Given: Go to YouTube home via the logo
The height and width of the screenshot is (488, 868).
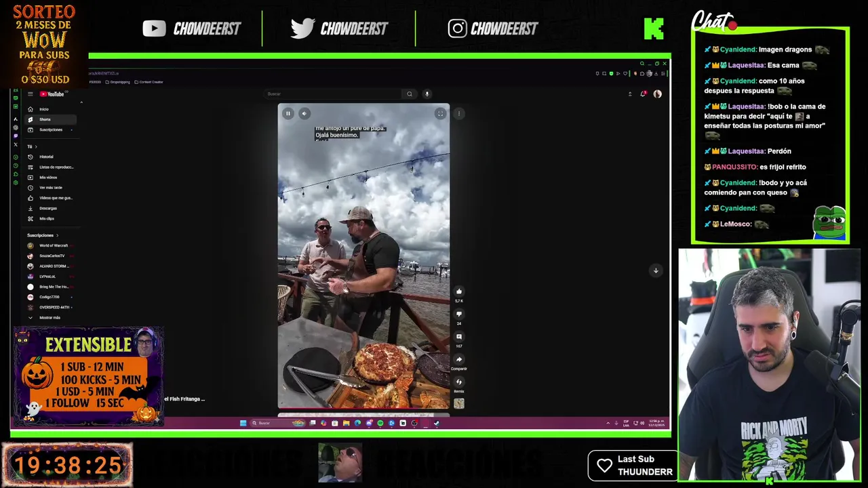Looking at the screenshot, I should point(52,94).
